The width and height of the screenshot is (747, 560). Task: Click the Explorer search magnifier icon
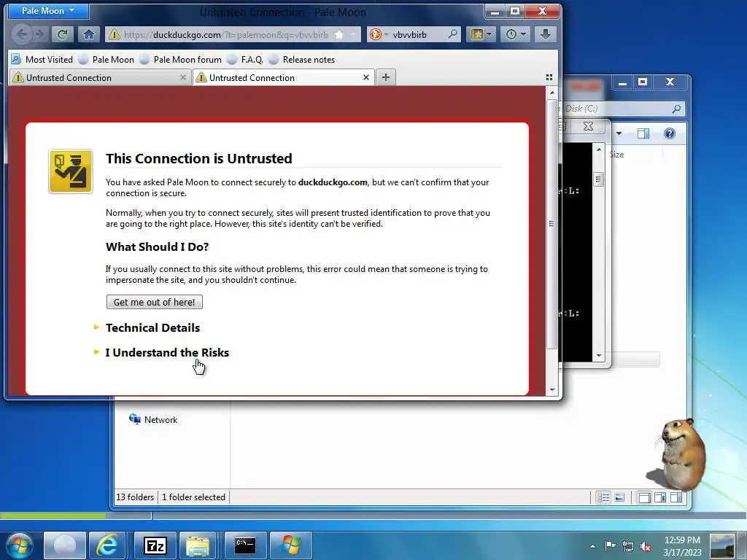coord(676,109)
